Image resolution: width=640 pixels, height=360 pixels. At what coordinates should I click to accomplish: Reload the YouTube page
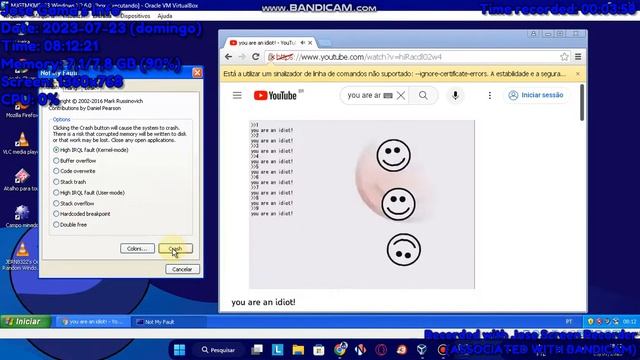pos(256,57)
